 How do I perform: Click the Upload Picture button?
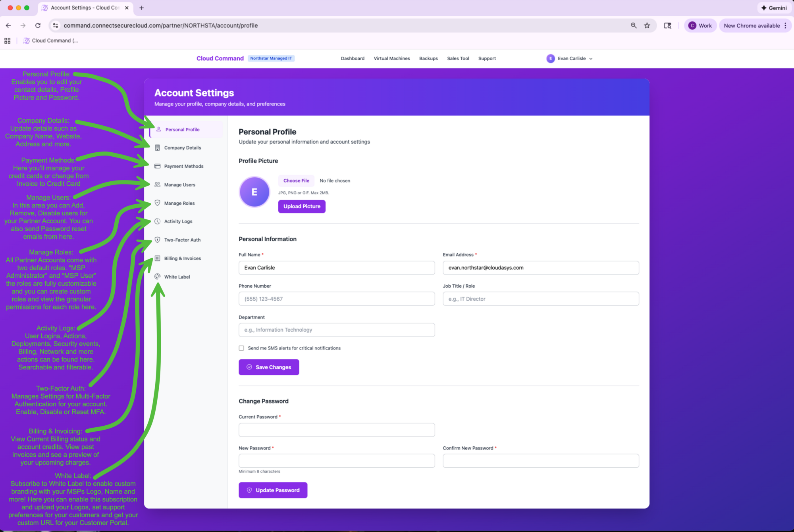click(x=301, y=206)
